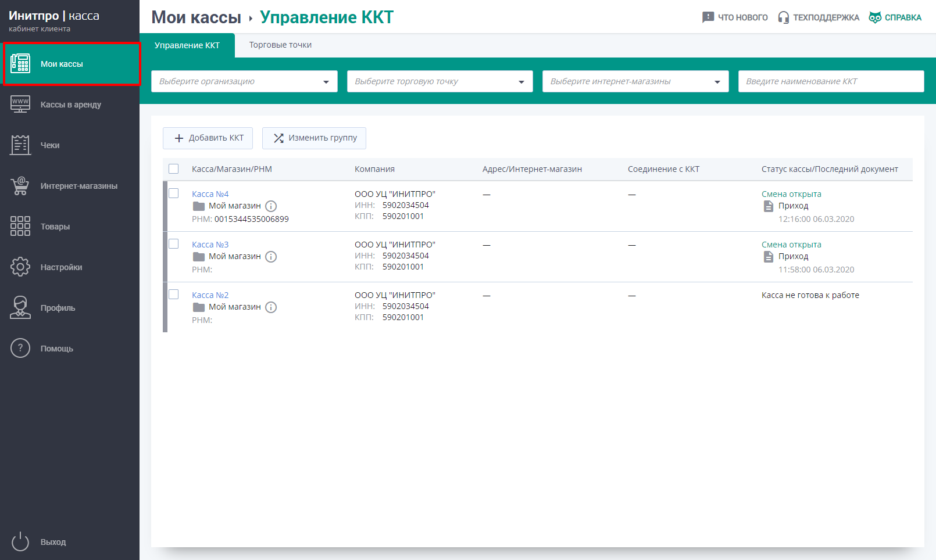Click the Изменить группу button
Screen dimensions: 936x560
314,138
